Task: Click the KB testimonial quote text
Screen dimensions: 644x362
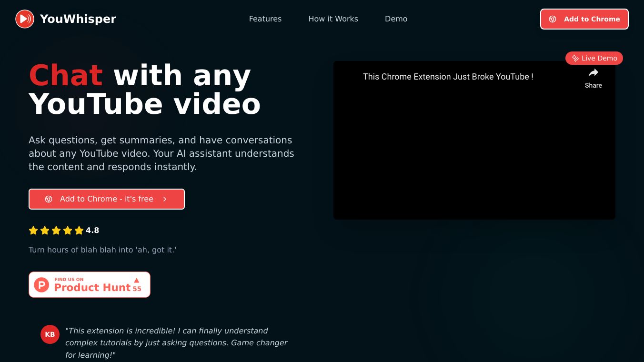Action: 176,343
